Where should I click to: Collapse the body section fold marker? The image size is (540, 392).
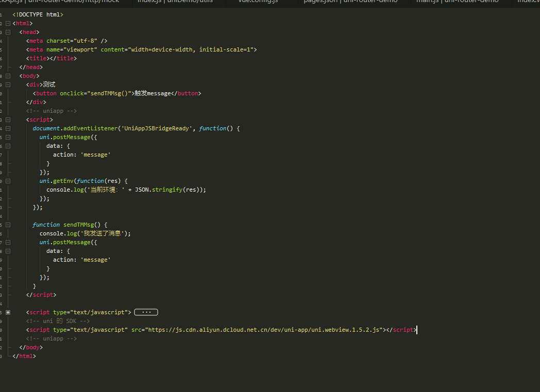click(8, 75)
